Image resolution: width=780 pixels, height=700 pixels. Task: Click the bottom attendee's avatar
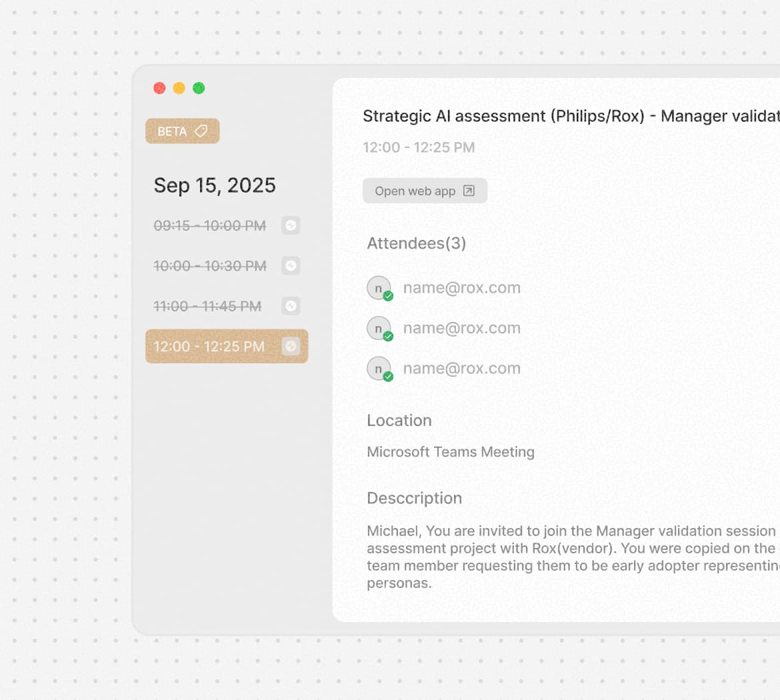[x=379, y=369]
